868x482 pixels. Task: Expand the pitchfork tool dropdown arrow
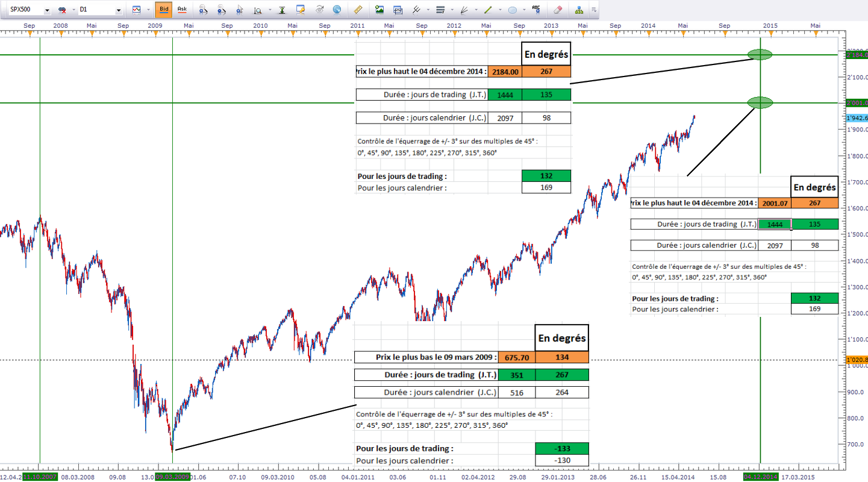tap(428, 10)
